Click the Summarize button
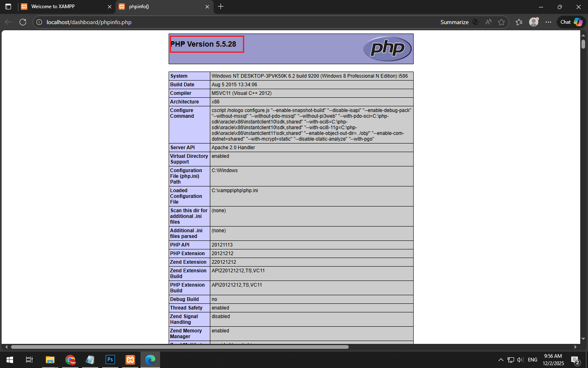588x368 pixels. point(454,22)
